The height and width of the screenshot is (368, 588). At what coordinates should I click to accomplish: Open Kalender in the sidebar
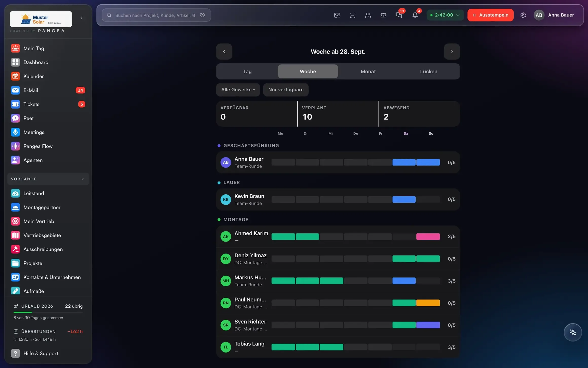pos(48,76)
